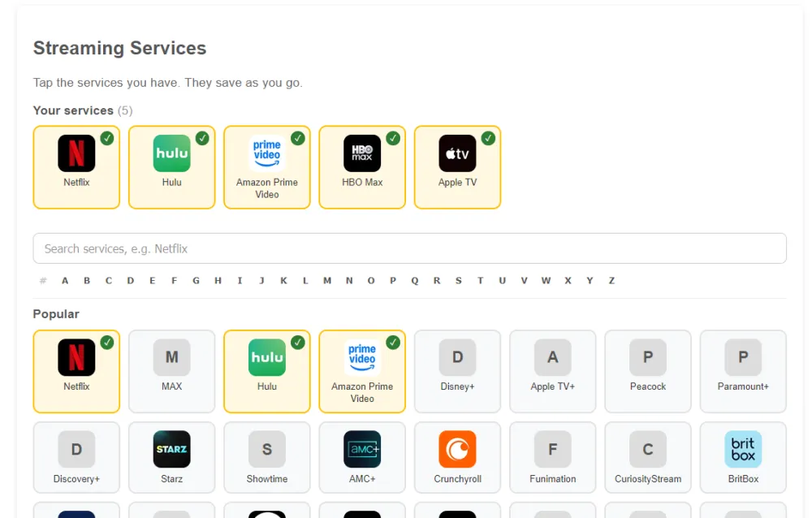The height and width of the screenshot is (518, 812).
Task: Uncheck Amazon Prime Video checkmark under Popular
Action: tap(393, 343)
